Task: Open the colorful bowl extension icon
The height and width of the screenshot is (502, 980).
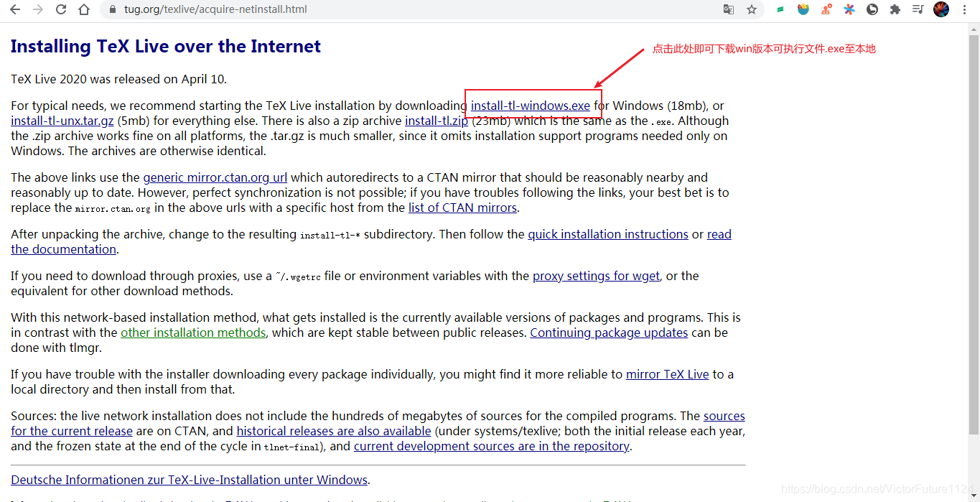Action: (803, 9)
